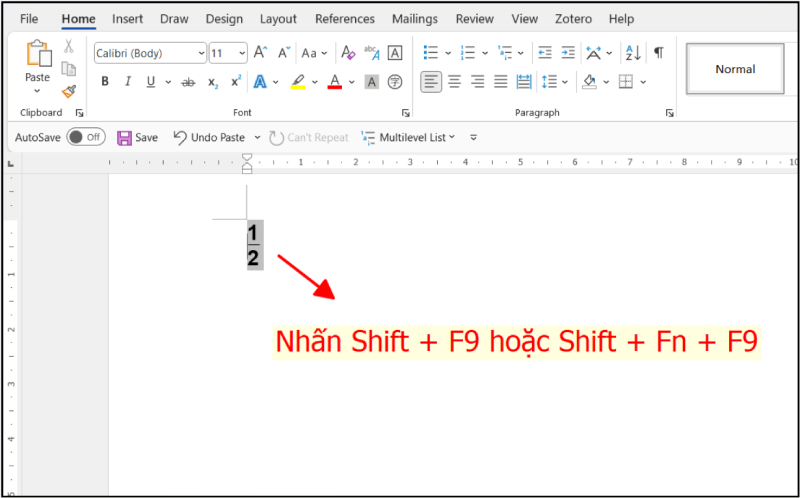This screenshot has height=498, width=800.
Task: Click the Paste clipboard icon
Action: (39, 54)
